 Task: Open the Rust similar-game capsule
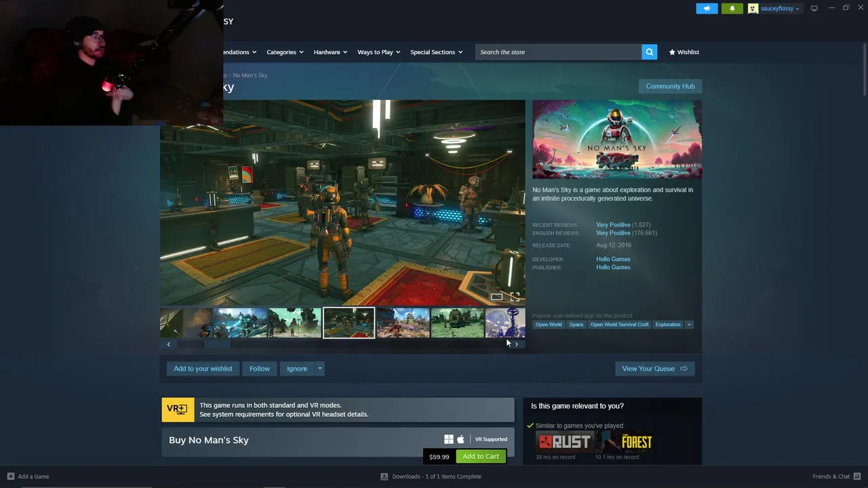(564, 442)
